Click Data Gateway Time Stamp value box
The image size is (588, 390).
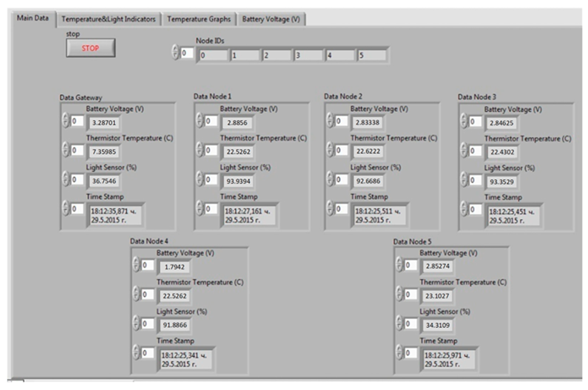pyautogui.click(x=115, y=215)
